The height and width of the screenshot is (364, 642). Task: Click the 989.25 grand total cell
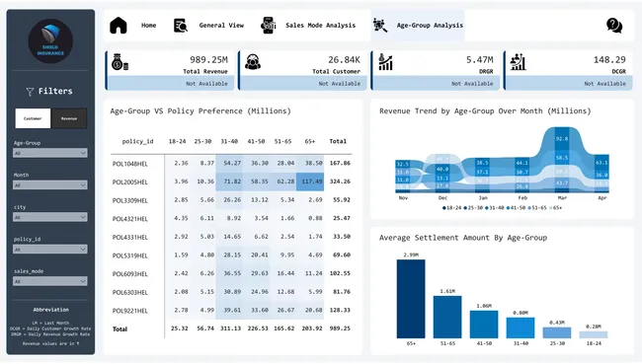(x=340, y=328)
